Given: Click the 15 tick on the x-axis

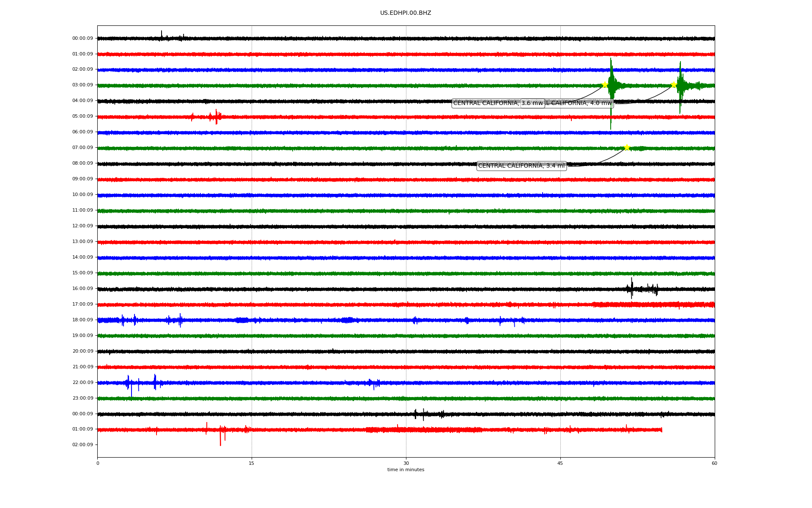Looking at the screenshot, I should click(252, 463).
